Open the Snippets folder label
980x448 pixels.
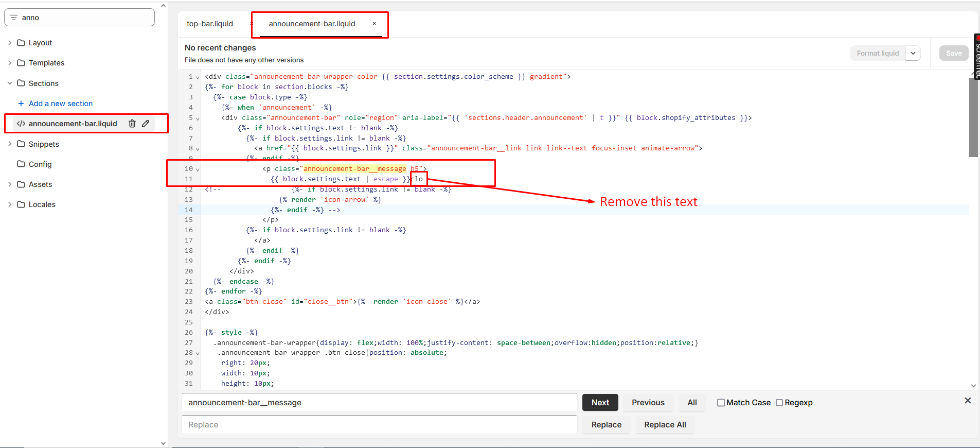(x=44, y=144)
